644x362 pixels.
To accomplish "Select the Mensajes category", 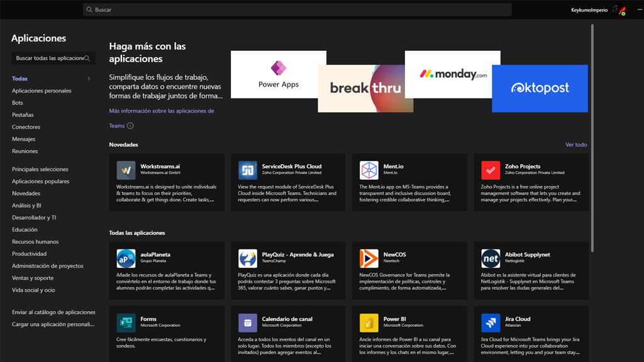I will pyautogui.click(x=23, y=139).
